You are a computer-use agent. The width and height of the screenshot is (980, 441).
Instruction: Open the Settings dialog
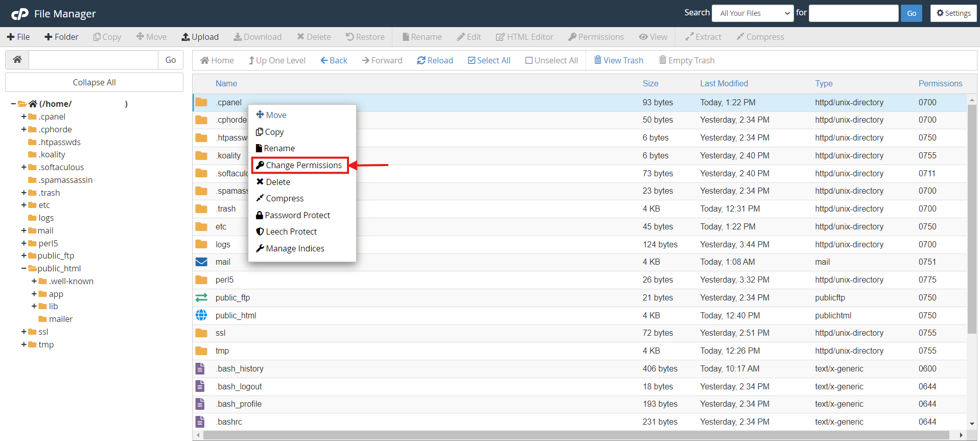(x=953, y=13)
